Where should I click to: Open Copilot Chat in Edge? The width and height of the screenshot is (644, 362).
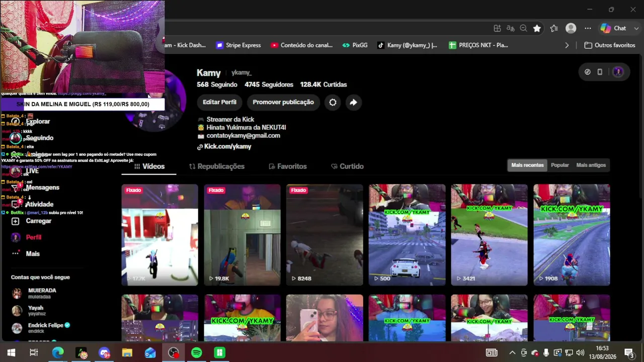point(613,29)
